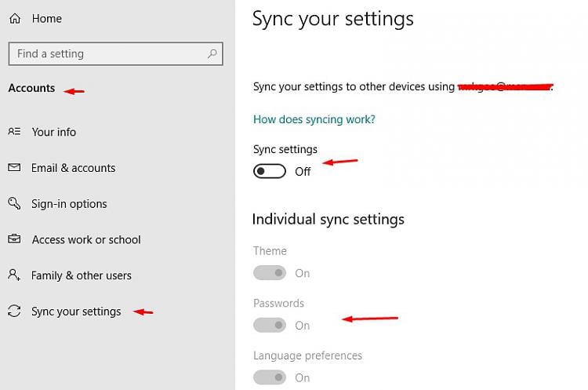Open the Your info page
This screenshot has width=588, height=390.
(54, 132)
